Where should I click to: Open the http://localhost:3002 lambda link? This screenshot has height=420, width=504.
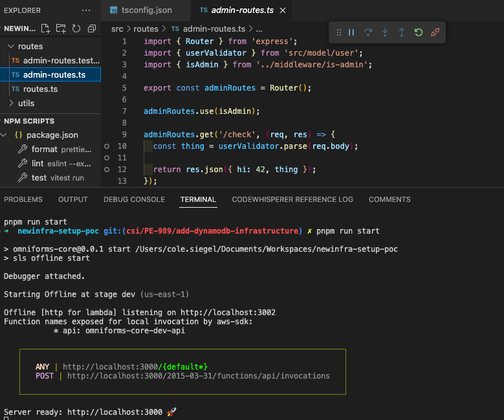pos(228,313)
